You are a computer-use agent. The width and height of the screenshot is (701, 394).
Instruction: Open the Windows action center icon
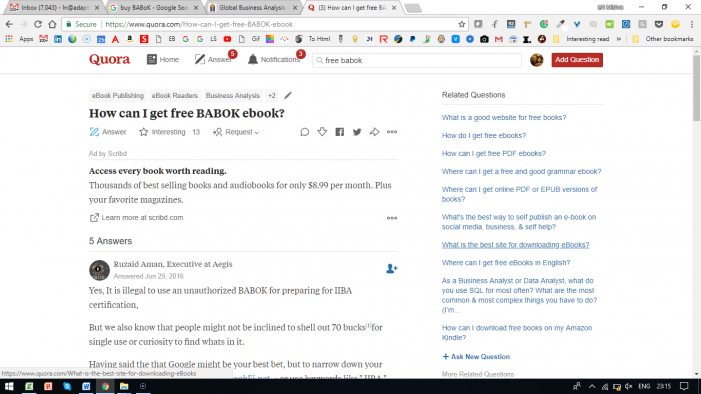pyautogui.click(x=684, y=386)
